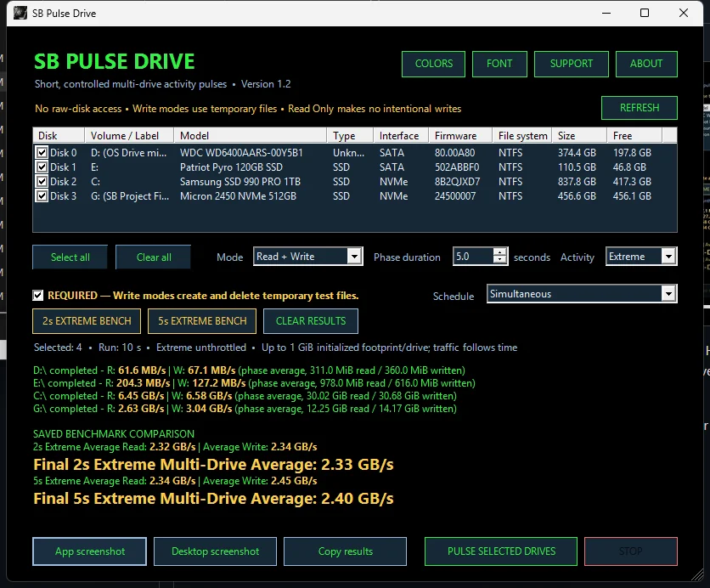
Task: Click the 837.8 GB size cell
Action: (x=577, y=182)
